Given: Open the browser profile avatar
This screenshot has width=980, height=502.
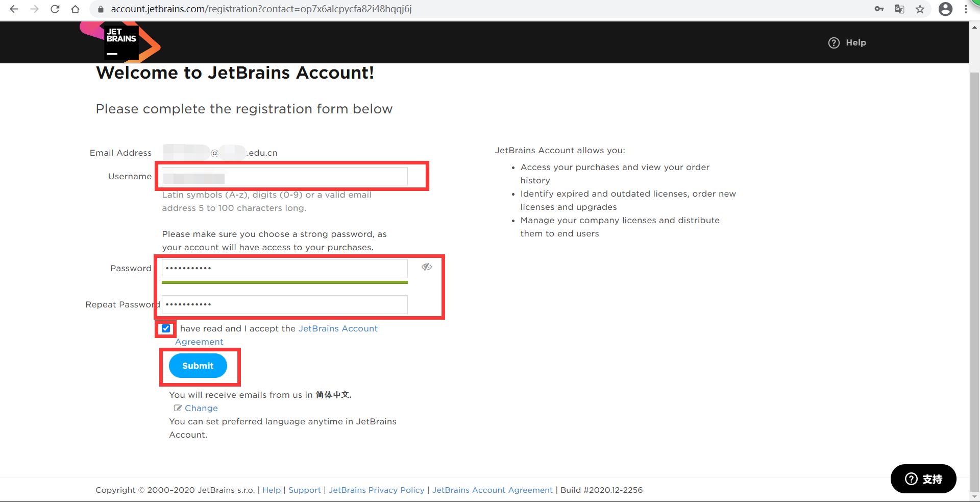Looking at the screenshot, I should coord(945,9).
